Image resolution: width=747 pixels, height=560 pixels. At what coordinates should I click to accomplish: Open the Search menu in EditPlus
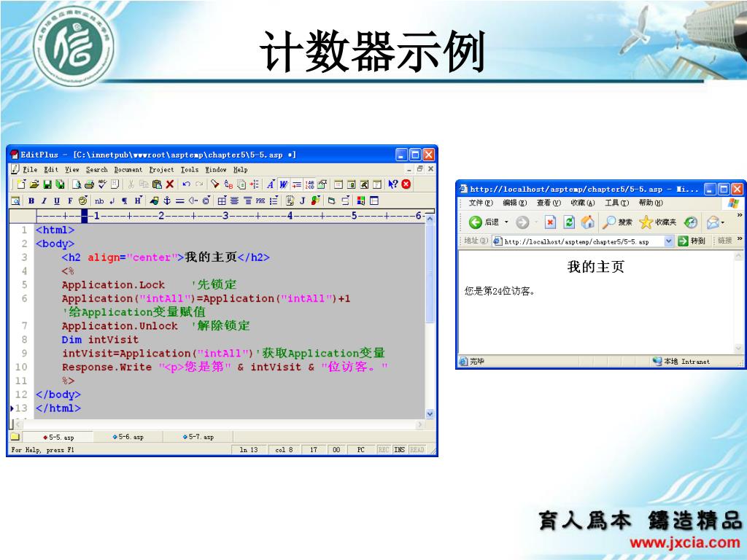tap(97, 169)
